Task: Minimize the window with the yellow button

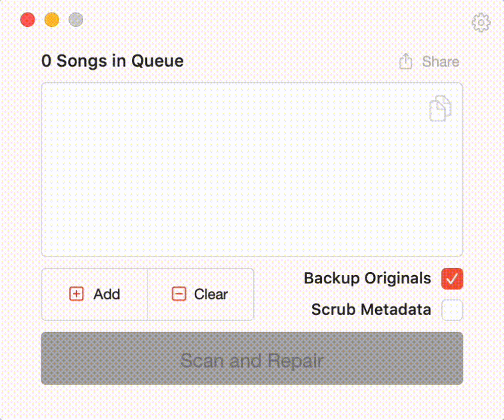Action: point(52,20)
